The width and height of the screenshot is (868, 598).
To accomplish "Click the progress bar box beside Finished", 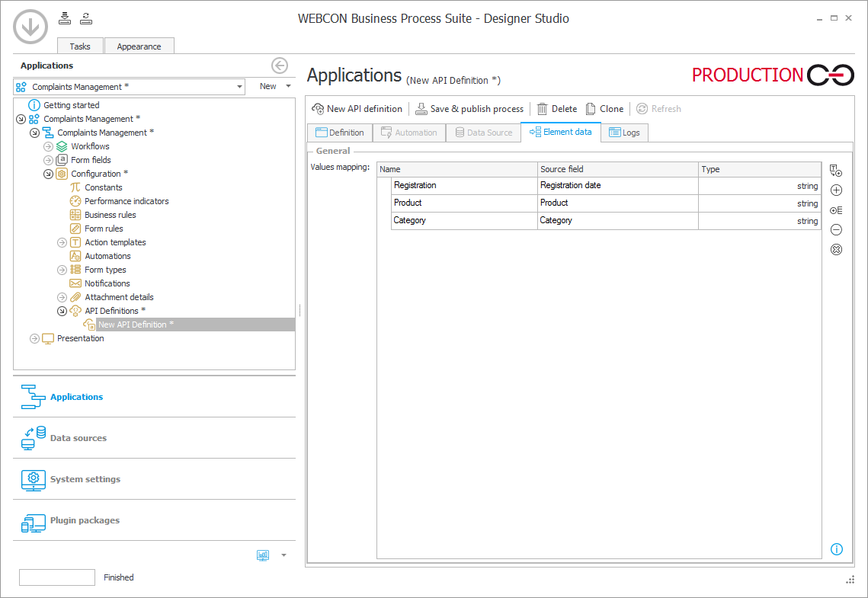I will click(57, 577).
